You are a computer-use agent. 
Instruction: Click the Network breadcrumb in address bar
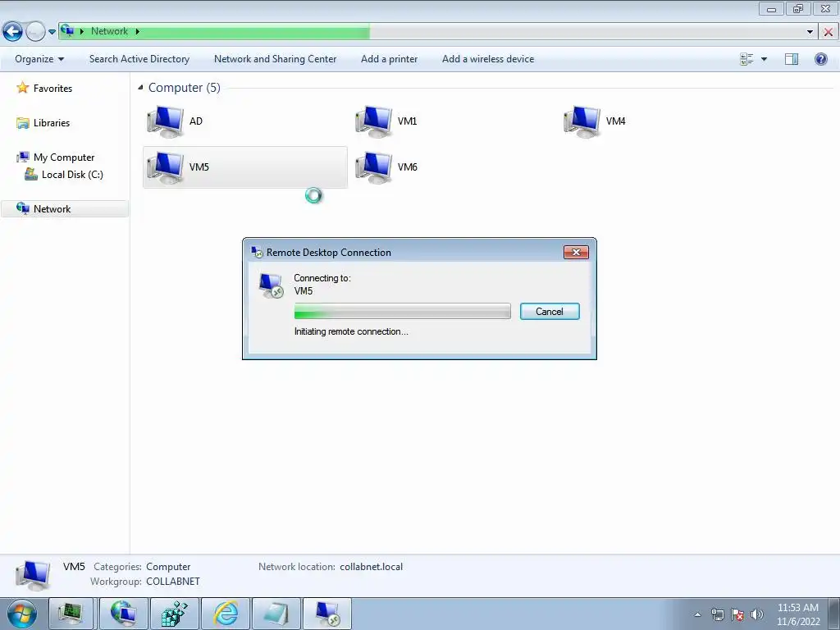coord(109,31)
